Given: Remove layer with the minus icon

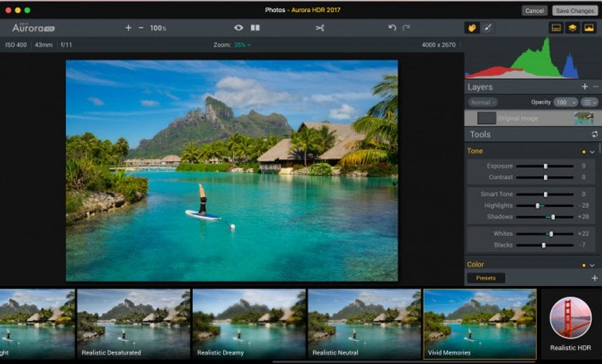Looking at the screenshot, I should click(596, 87).
